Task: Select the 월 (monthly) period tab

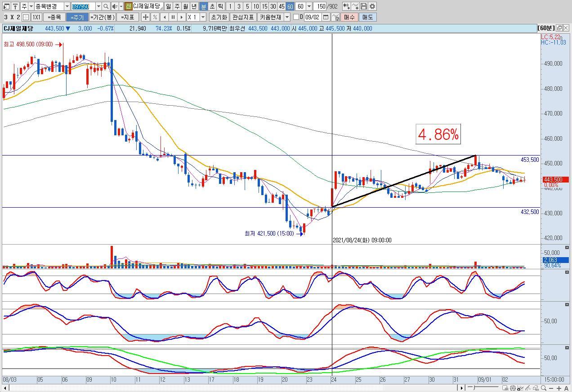Action: [x=185, y=6]
